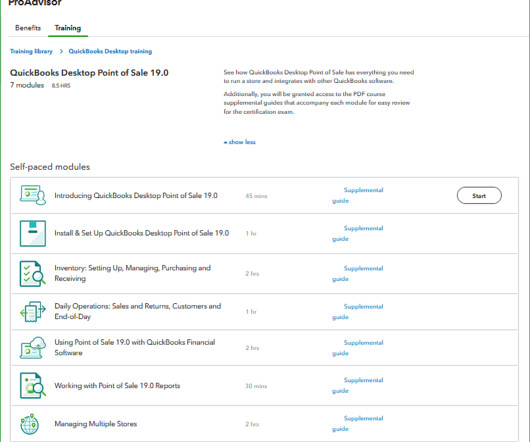Viewport: 530px width, 442px height.
Task: Open Supplemental guide for Install & Set Up
Action: click(358, 234)
